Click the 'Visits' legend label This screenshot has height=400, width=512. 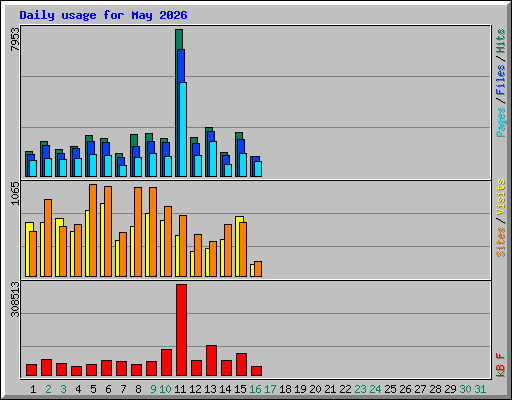point(500,197)
